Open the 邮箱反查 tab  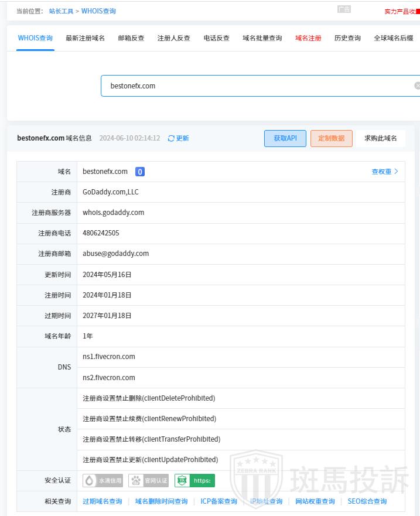tap(131, 38)
